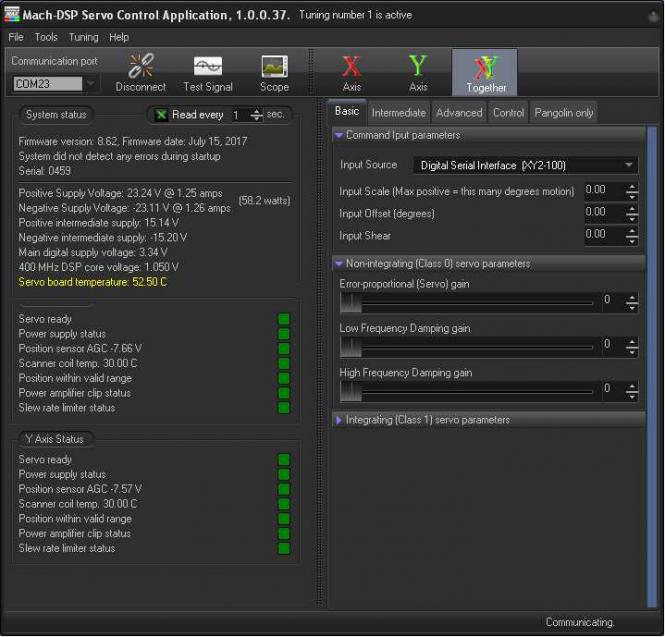Click Firmware version 8.62 line
This screenshot has height=637, width=665.
click(x=133, y=141)
